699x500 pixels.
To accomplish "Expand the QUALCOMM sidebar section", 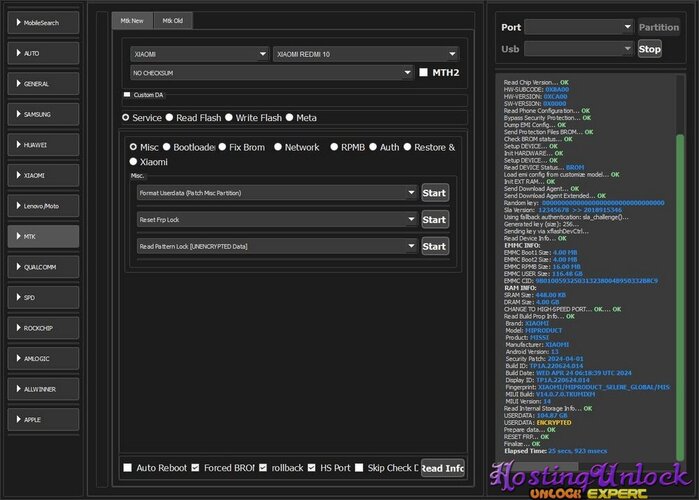I will point(43,267).
